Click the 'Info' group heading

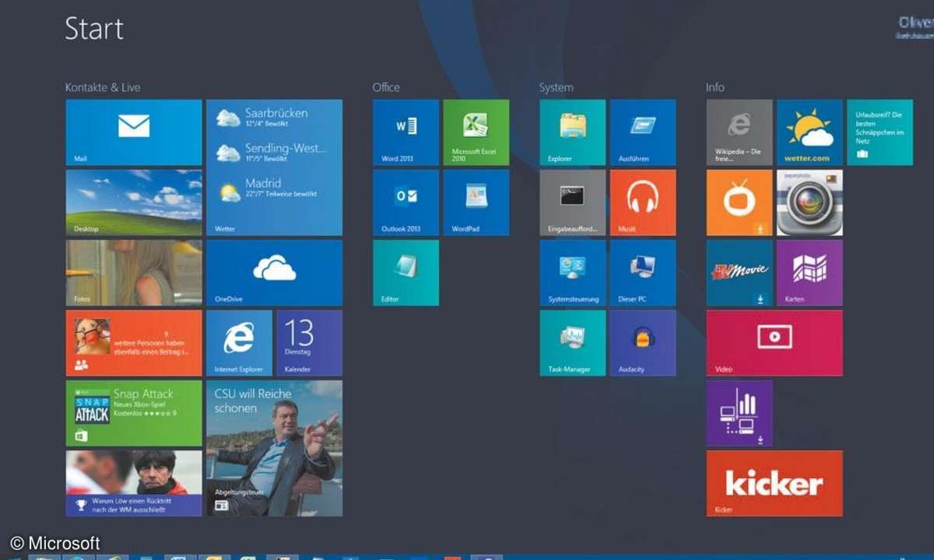tap(715, 87)
